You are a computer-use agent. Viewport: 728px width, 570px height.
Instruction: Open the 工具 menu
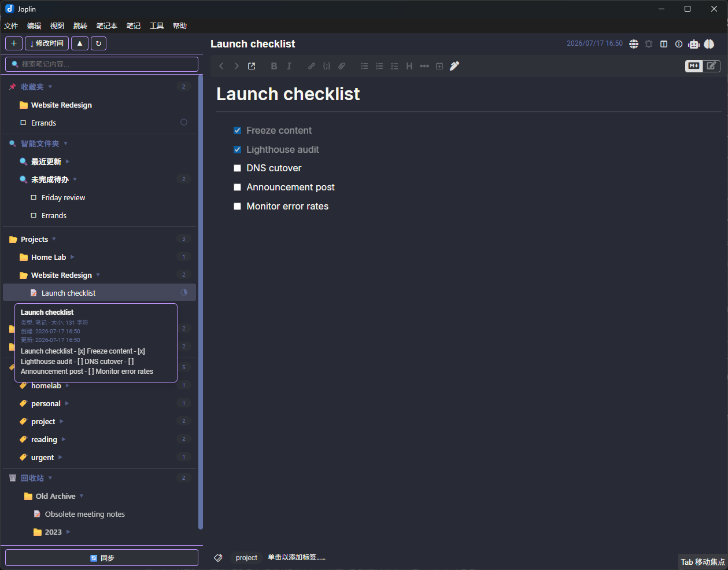pos(157,26)
